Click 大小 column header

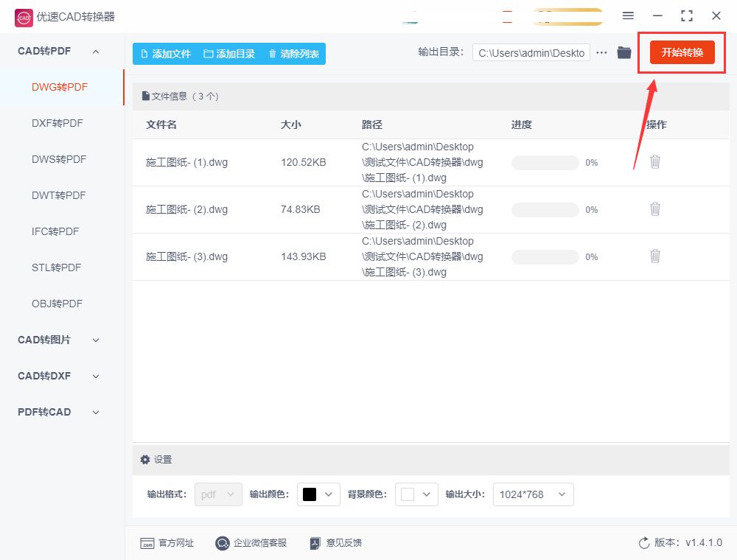tap(291, 125)
